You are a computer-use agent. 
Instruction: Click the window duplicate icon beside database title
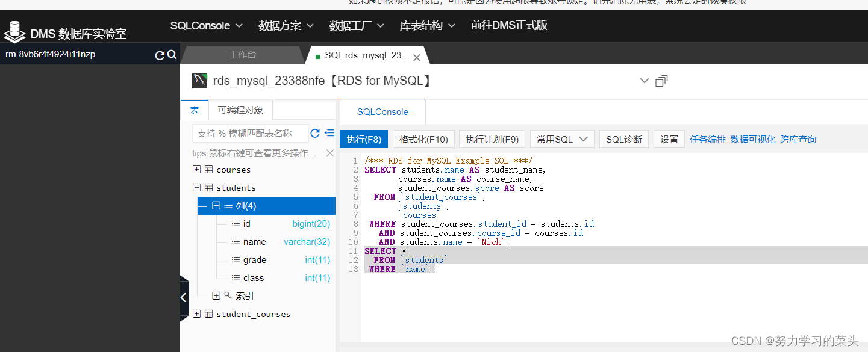(x=661, y=81)
